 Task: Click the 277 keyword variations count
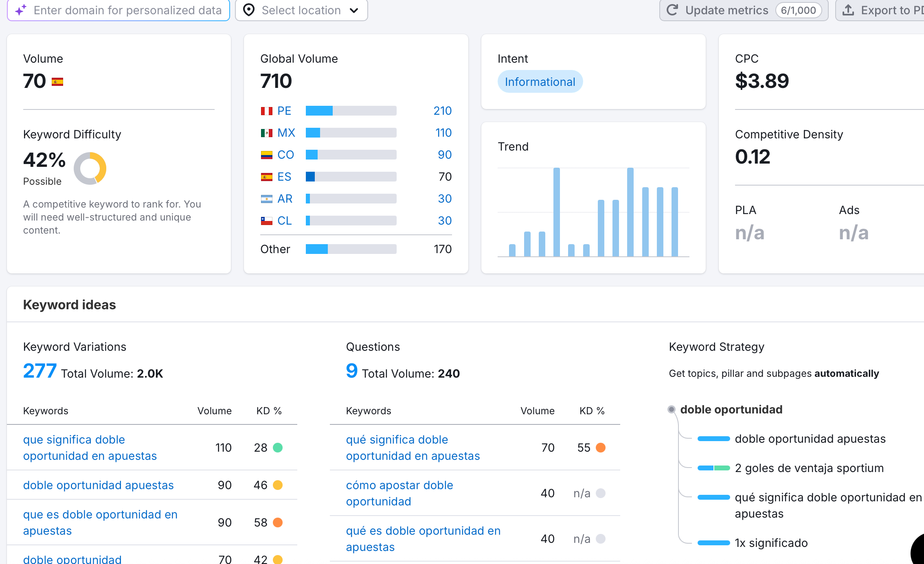[40, 371]
